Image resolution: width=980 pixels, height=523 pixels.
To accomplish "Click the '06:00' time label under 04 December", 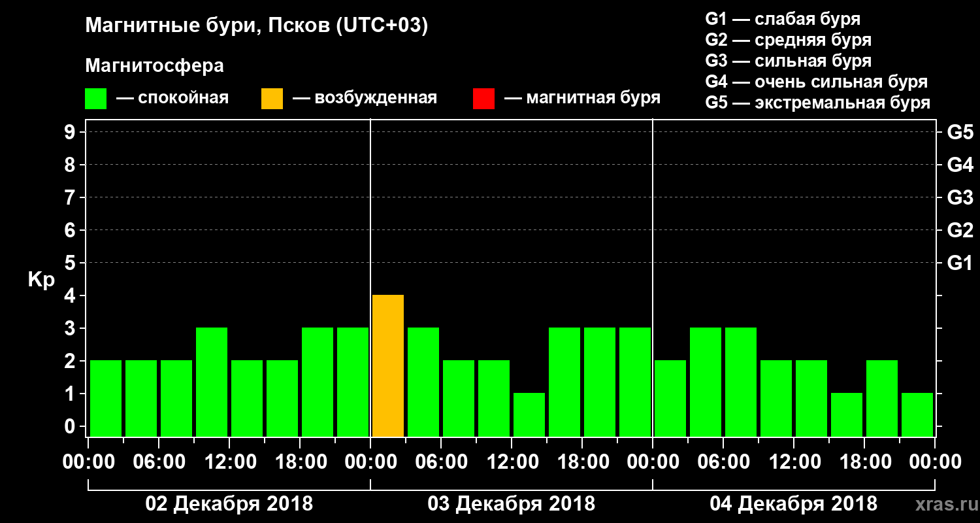I will pos(723,462).
